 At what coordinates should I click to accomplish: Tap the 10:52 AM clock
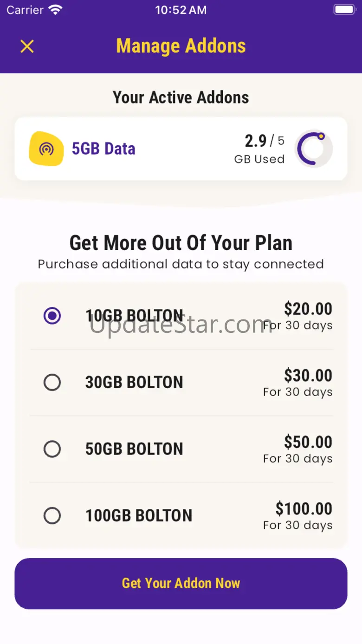point(181,10)
